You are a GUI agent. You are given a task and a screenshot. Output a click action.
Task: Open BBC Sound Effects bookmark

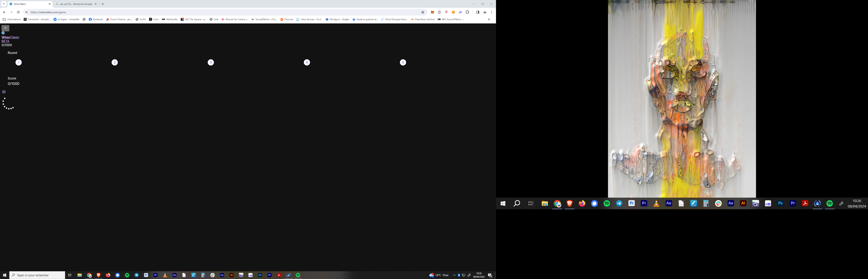[x=451, y=19]
